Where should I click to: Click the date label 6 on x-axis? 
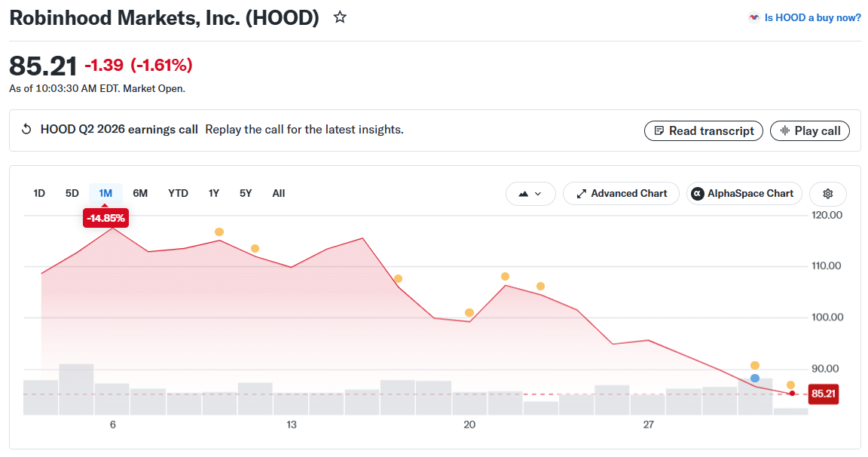(113, 425)
